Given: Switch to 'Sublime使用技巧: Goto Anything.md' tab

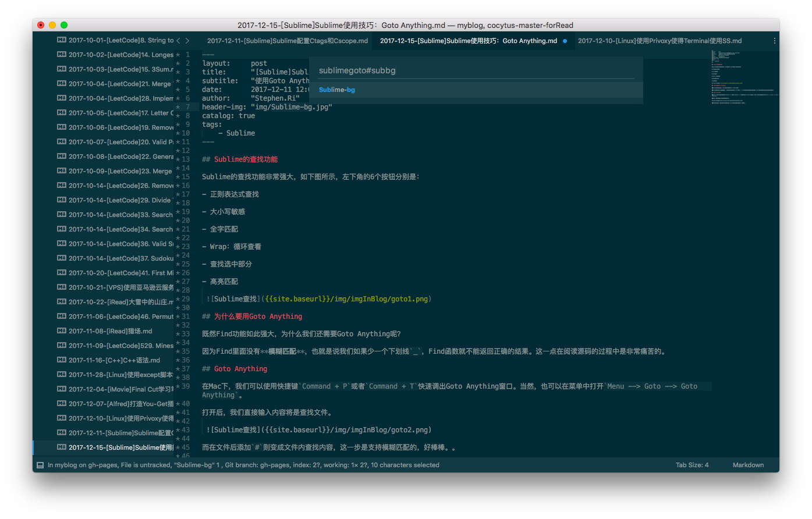Looking at the screenshot, I should click(x=469, y=41).
